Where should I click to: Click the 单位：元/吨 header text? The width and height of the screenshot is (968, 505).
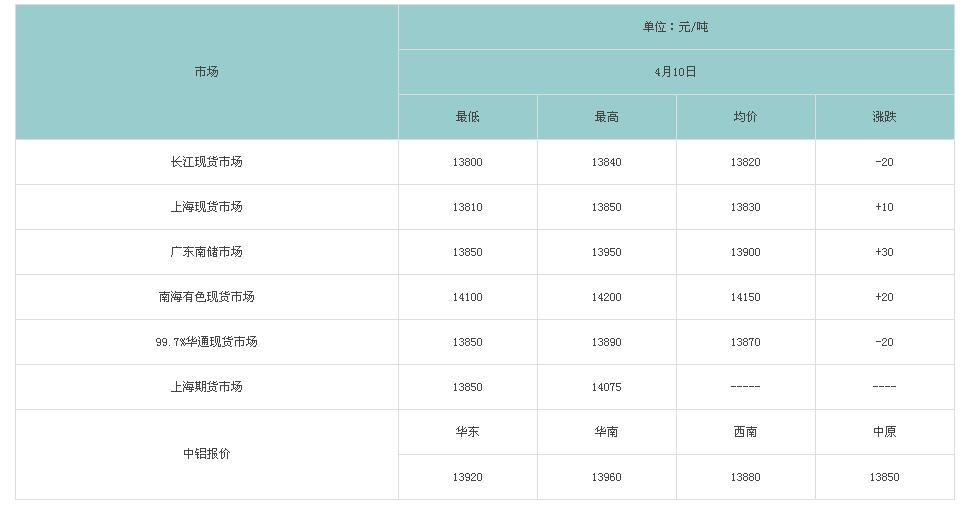(675, 27)
